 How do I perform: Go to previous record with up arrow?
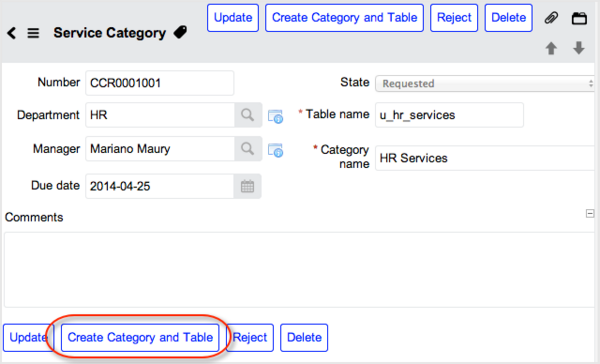click(551, 48)
